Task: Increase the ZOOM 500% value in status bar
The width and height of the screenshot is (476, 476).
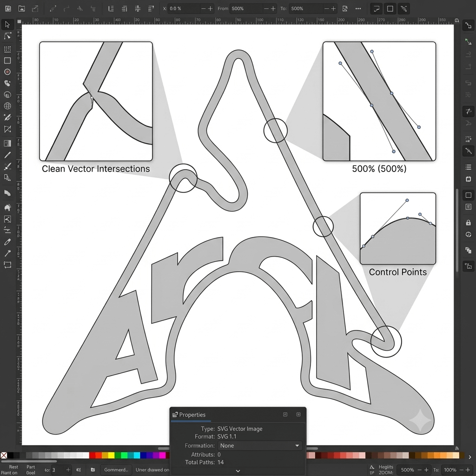Action: coord(426,469)
